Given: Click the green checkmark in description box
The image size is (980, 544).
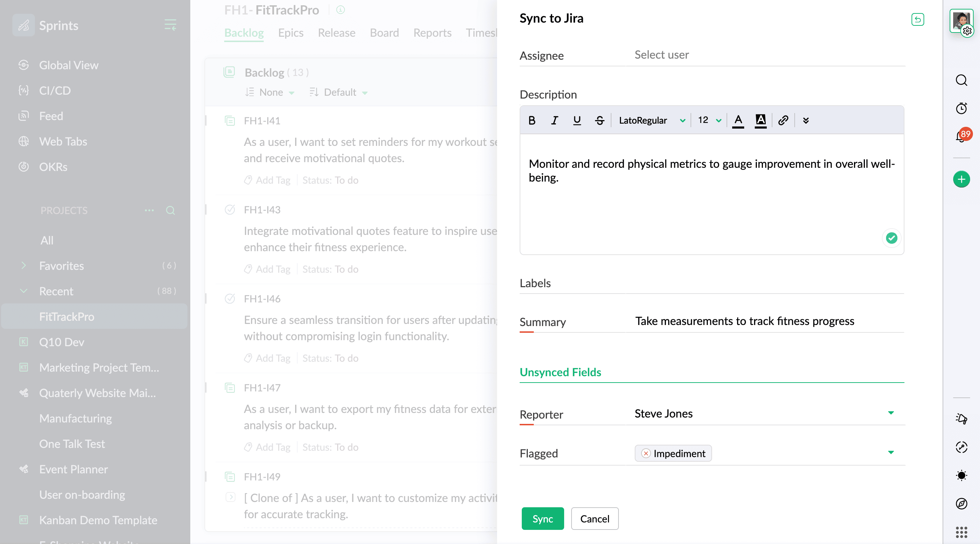Looking at the screenshot, I should coord(891,238).
